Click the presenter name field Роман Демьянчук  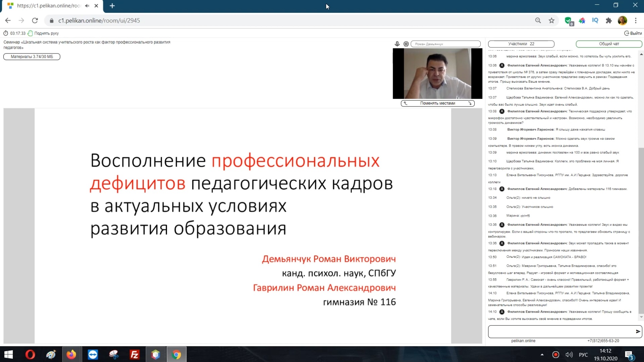tap(445, 44)
